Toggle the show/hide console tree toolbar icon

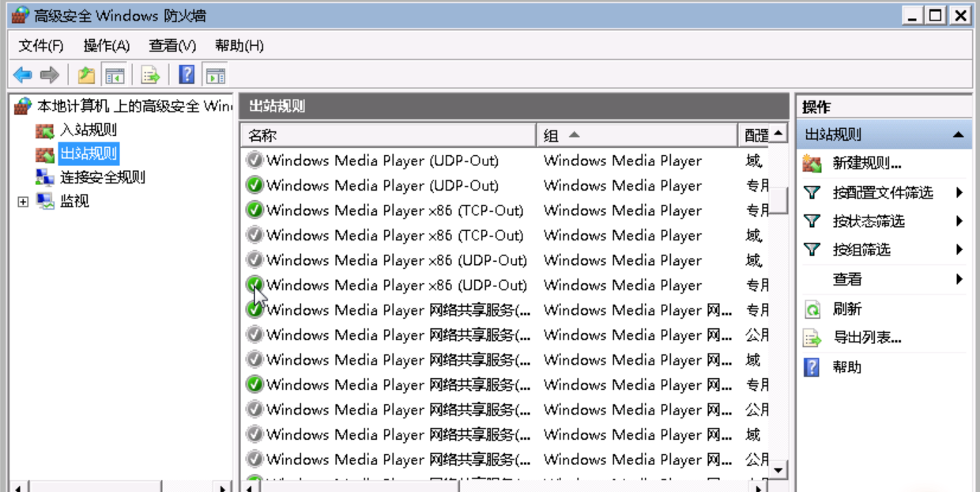click(x=115, y=75)
